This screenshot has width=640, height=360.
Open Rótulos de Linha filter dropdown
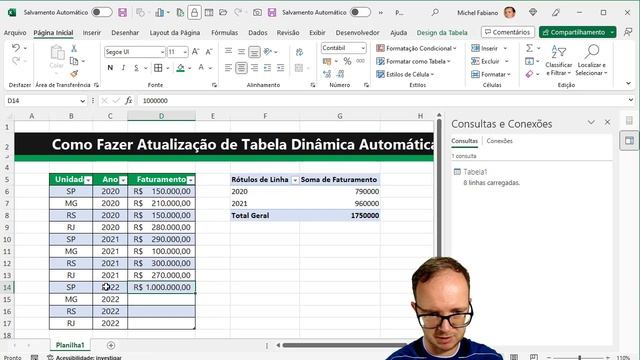pos(295,180)
